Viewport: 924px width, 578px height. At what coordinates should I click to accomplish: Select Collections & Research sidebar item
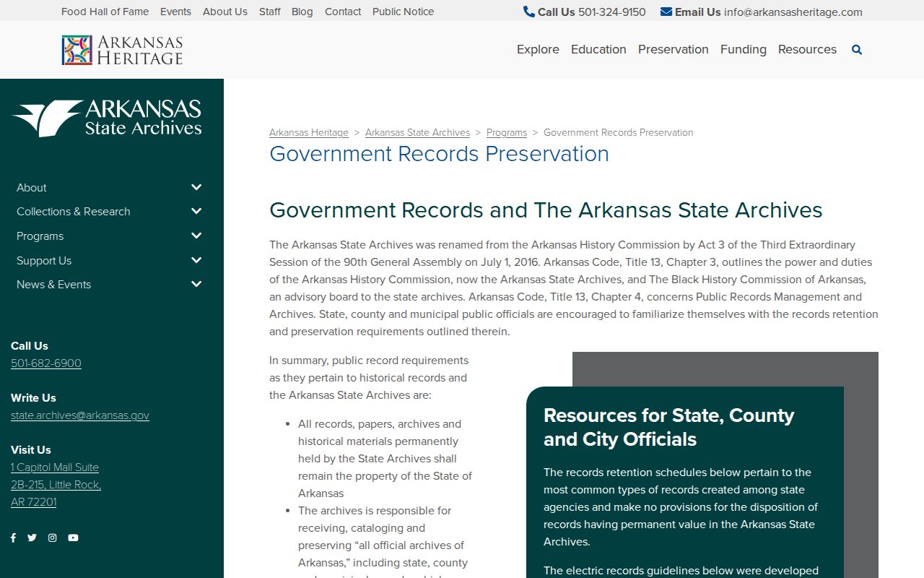coord(74,211)
